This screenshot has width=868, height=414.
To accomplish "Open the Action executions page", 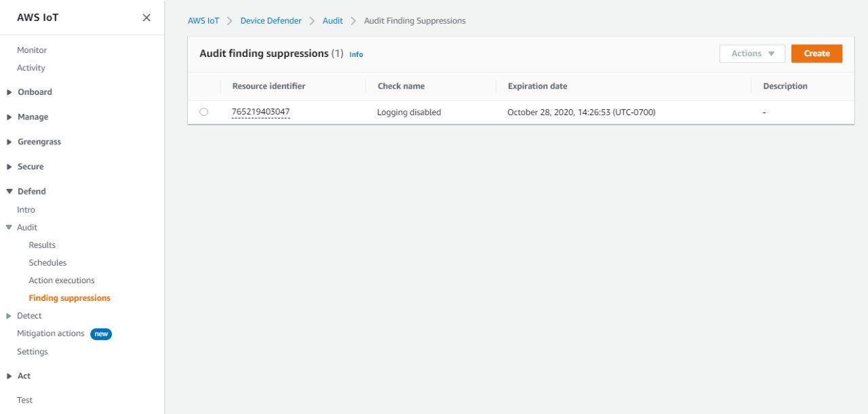I will tap(61, 280).
